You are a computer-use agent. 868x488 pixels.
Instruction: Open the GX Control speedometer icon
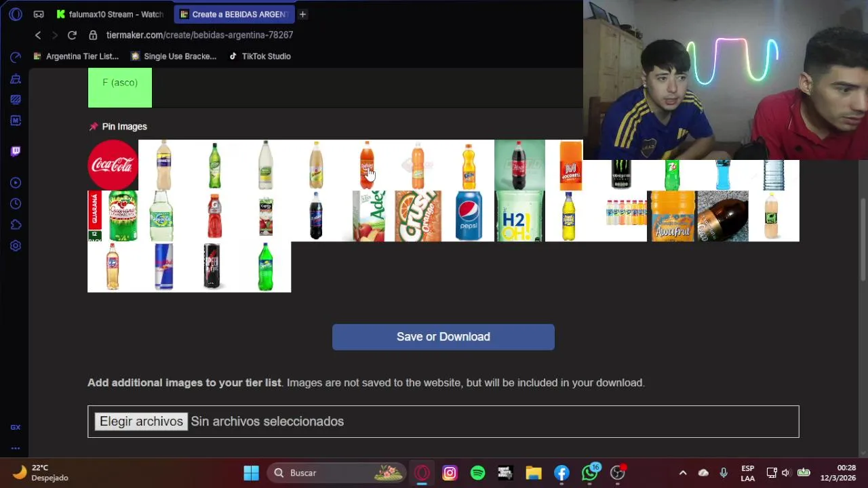pyautogui.click(x=16, y=58)
